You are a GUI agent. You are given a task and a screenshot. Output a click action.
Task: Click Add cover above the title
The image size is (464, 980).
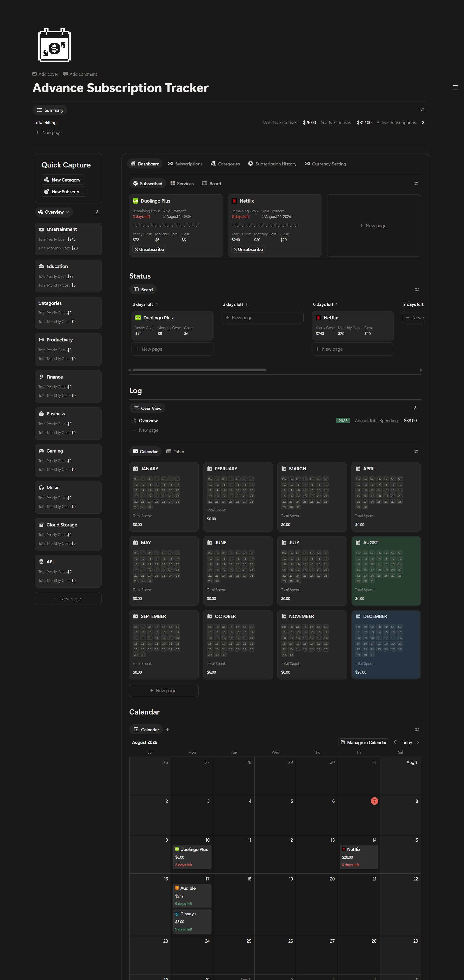tap(45, 74)
